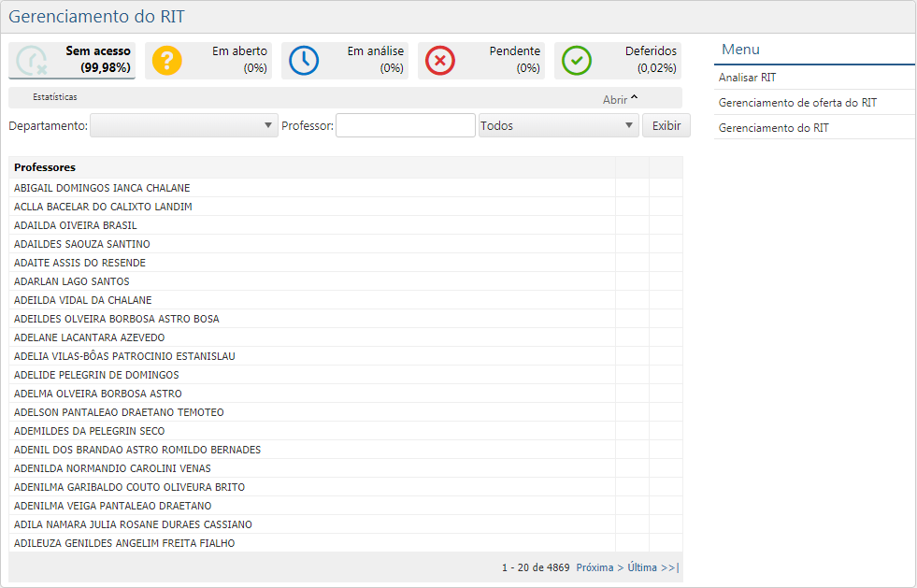This screenshot has width=917, height=588.
Task: Click the Professores column header
Action: (41, 167)
